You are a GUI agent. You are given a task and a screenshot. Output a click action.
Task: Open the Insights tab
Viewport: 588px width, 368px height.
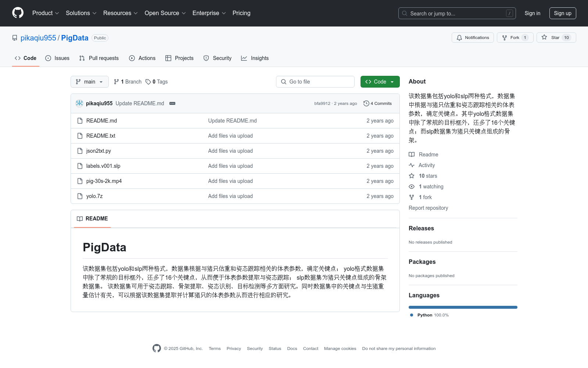(x=255, y=58)
